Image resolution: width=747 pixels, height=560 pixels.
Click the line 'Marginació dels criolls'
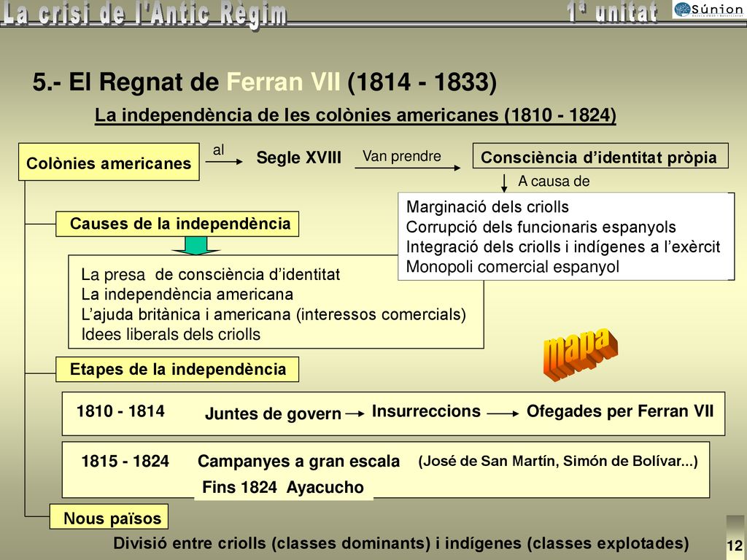487,207
